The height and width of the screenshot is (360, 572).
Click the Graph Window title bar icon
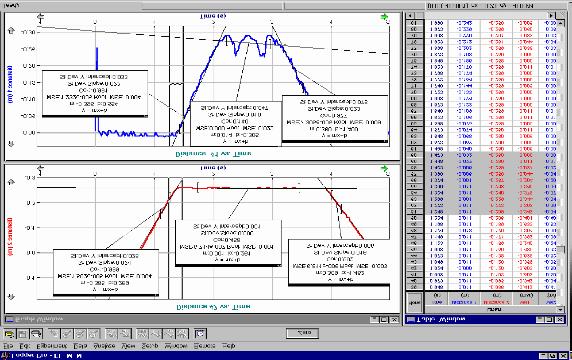[x=9, y=320]
